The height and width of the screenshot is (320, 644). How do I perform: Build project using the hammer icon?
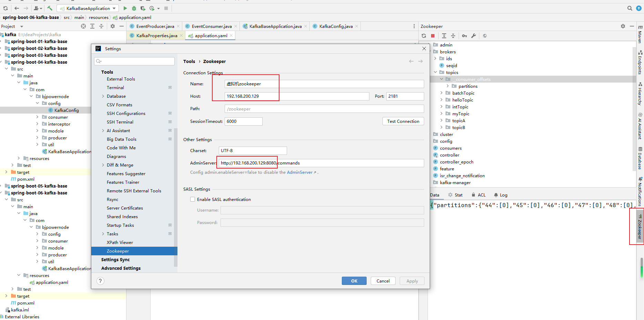tap(50, 8)
